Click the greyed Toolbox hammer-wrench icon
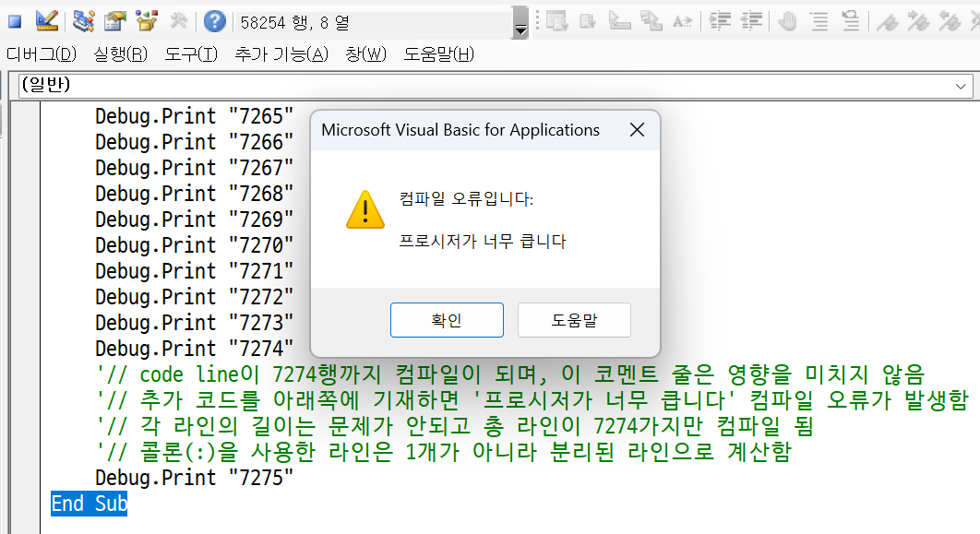Screen dimensions: 980x534 pyautogui.click(x=179, y=21)
